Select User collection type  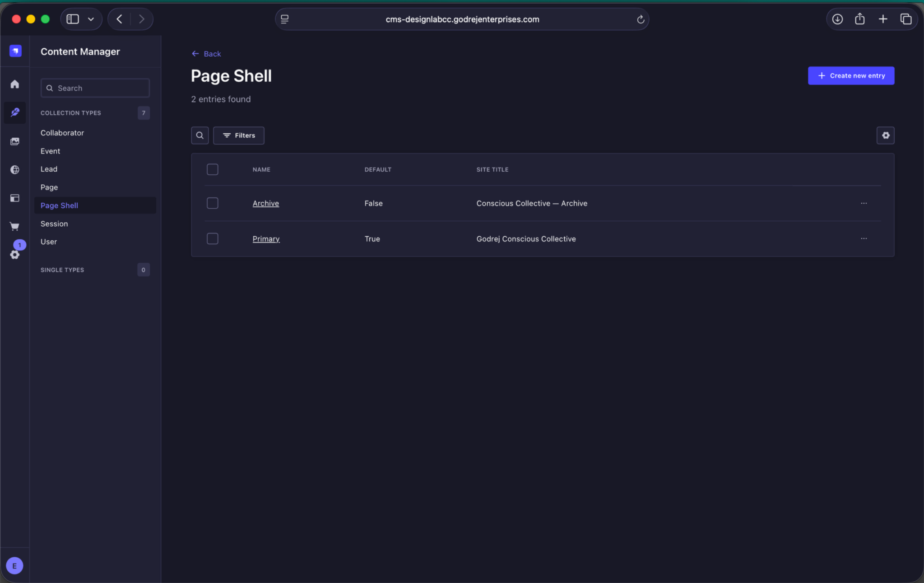pos(49,242)
